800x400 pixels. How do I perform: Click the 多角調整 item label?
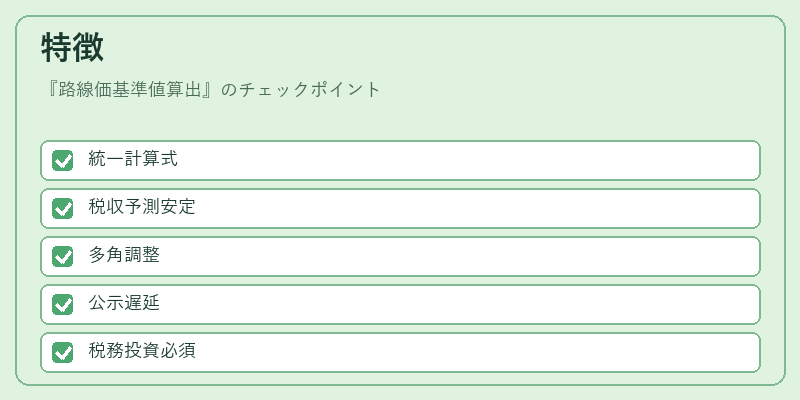pyautogui.click(x=124, y=255)
